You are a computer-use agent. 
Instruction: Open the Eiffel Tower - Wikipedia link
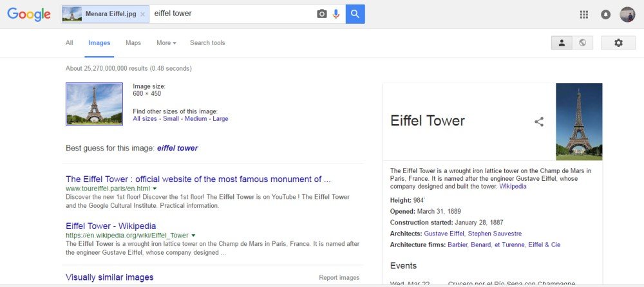point(111,227)
